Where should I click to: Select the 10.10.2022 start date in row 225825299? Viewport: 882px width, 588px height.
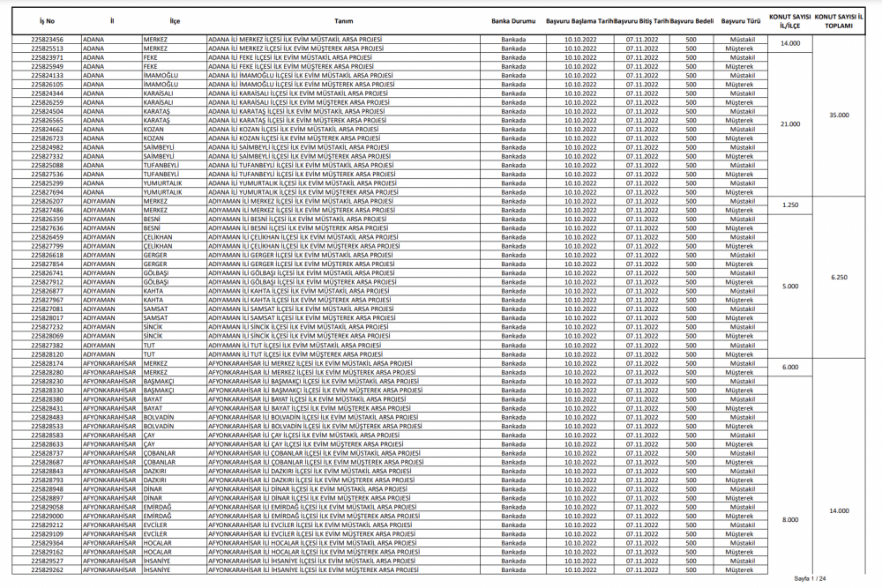pyautogui.click(x=580, y=183)
